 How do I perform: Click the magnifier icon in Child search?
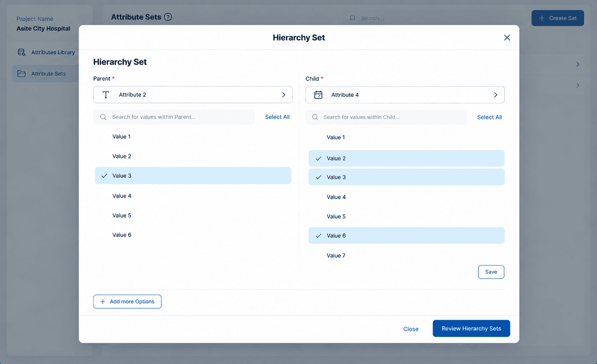pos(315,117)
